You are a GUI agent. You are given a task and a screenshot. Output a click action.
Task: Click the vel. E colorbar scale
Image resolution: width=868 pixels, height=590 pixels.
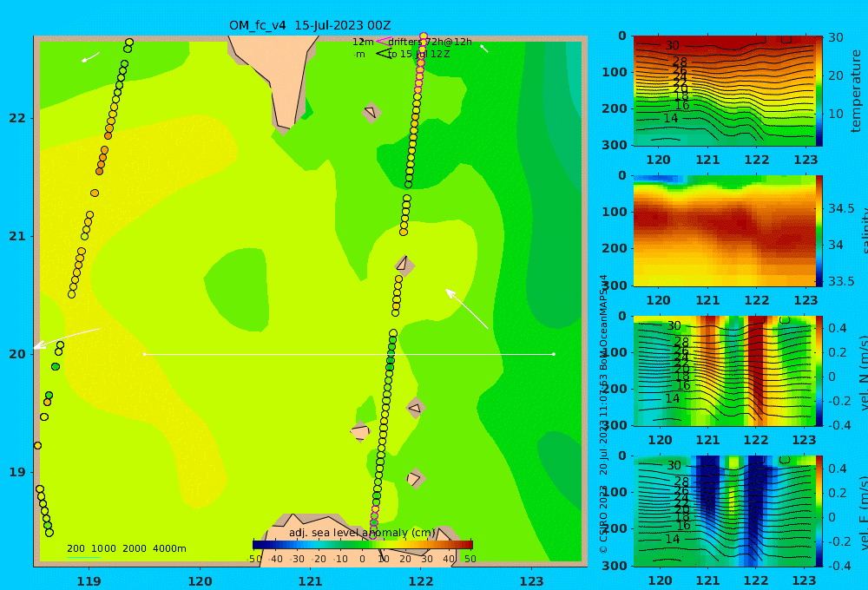[x=819, y=511]
